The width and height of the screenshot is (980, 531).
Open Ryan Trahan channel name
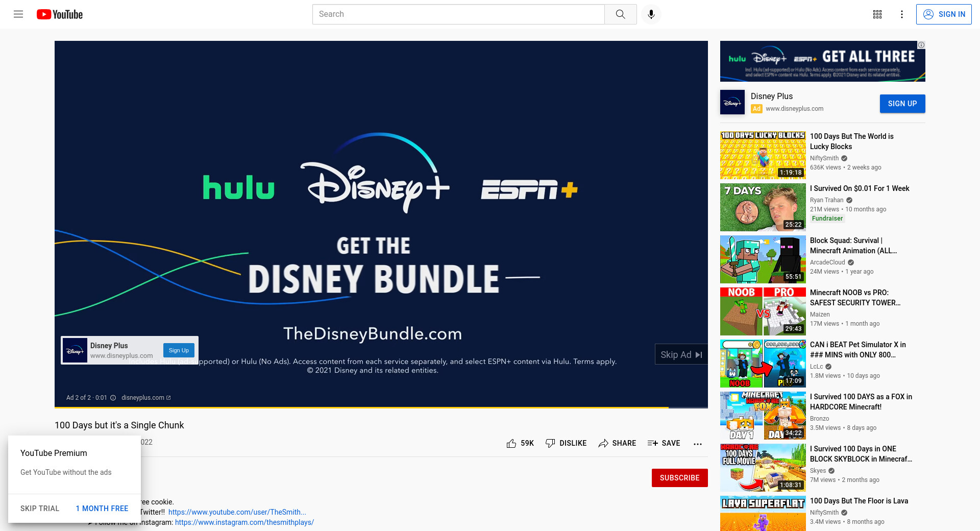point(826,200)
